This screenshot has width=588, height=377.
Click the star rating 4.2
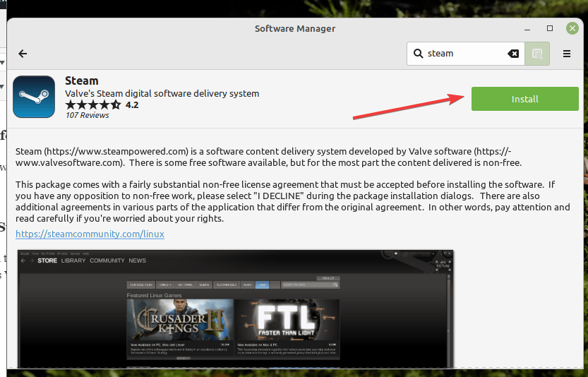click(x=102, y=104)
